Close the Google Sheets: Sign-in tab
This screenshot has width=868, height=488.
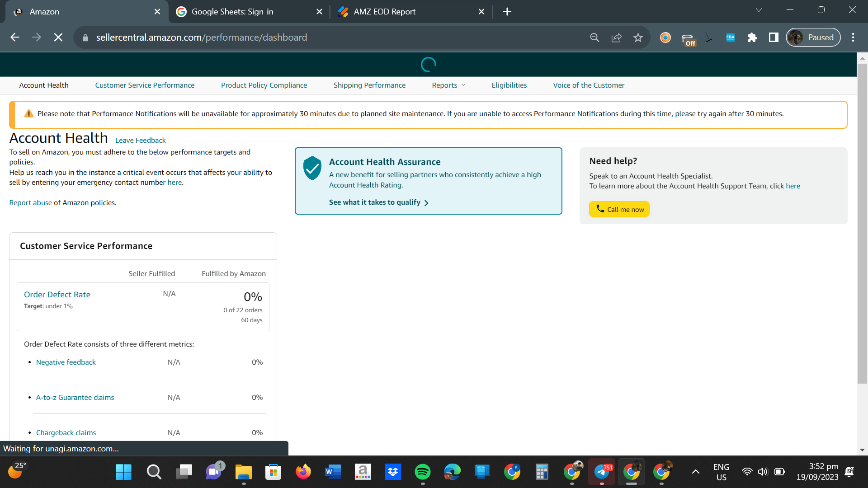pos(319,12)
